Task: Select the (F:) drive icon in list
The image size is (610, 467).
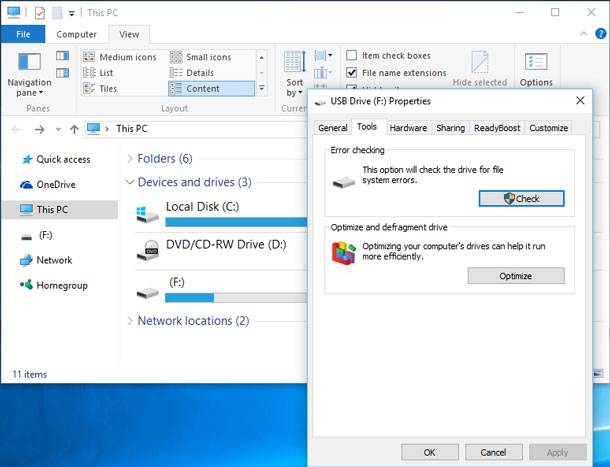Action: pos(148,293)
